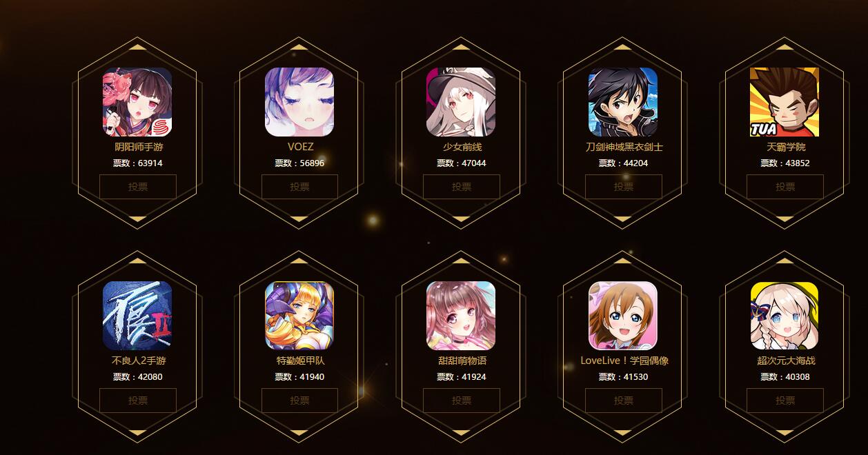Vote for VOEZ using 投票 button

click(x=299, y=187)
